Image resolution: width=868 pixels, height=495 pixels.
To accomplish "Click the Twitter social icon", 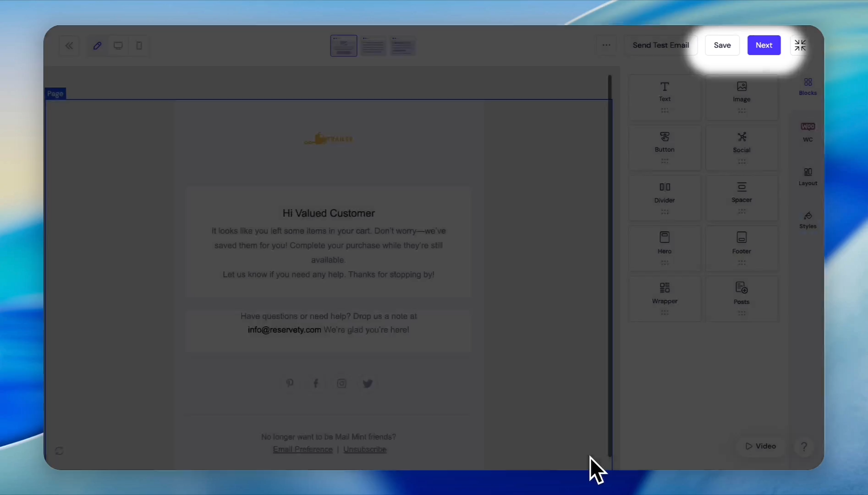I will [368, 383].
